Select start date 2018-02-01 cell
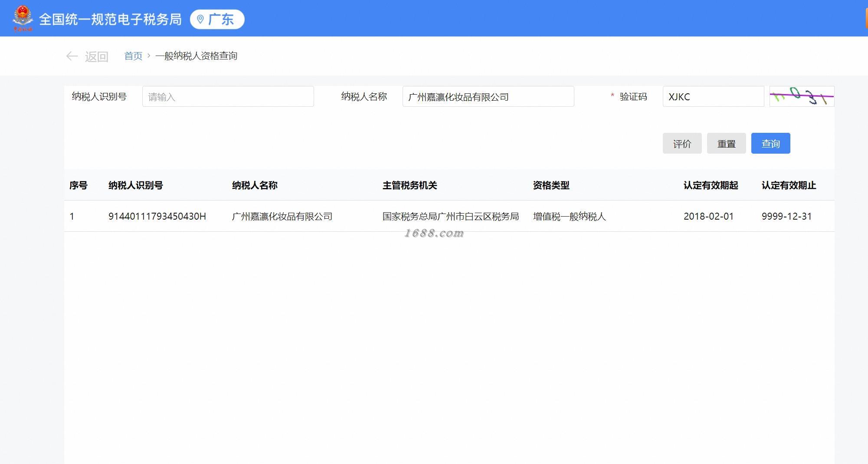This screenshot has height=464, width=868. [x=708, y=216]
